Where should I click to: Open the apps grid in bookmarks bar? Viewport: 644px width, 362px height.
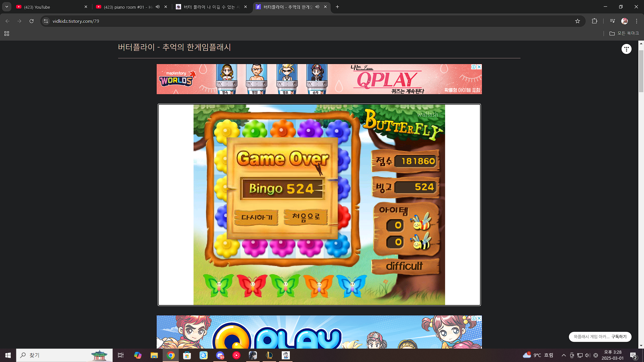[x=7, y=34]
